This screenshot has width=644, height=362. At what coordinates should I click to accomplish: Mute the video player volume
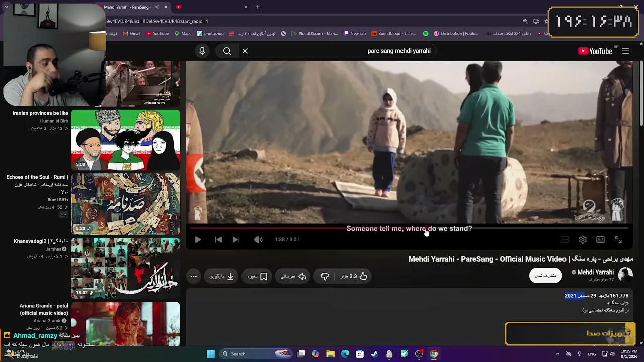258,240
